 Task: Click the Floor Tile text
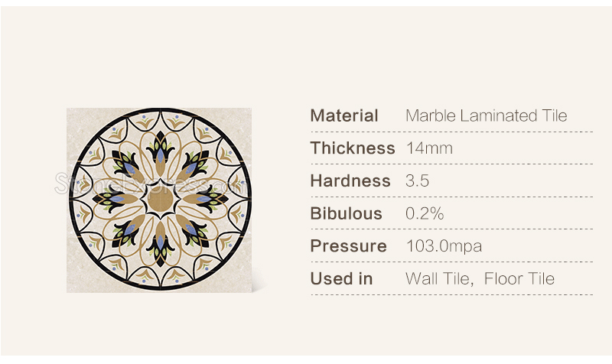click(x=519, y=279)
